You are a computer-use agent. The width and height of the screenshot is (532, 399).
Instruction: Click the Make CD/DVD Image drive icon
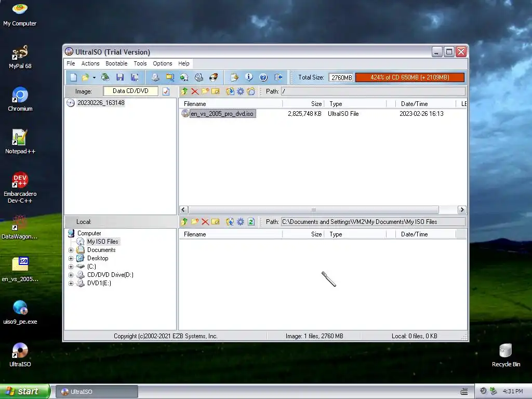155,77
